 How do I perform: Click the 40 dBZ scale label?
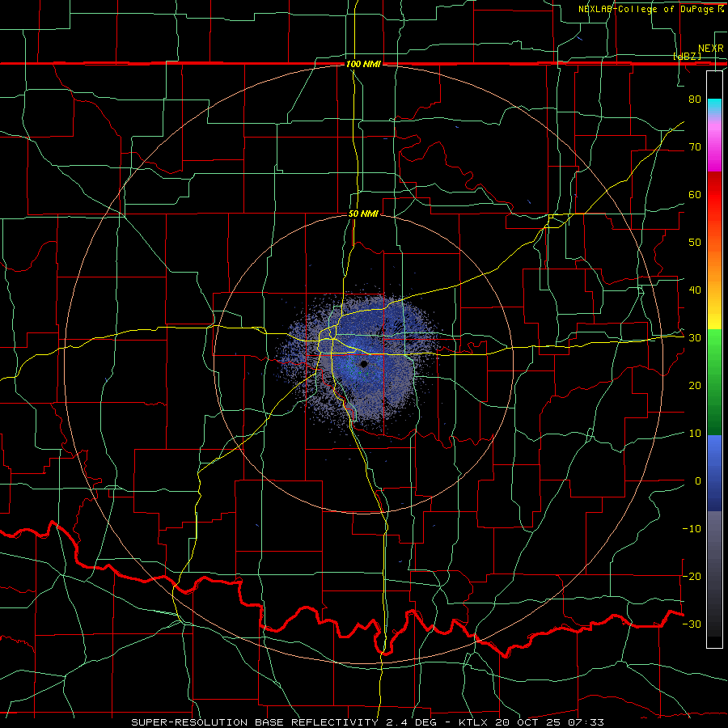[695, 290]
